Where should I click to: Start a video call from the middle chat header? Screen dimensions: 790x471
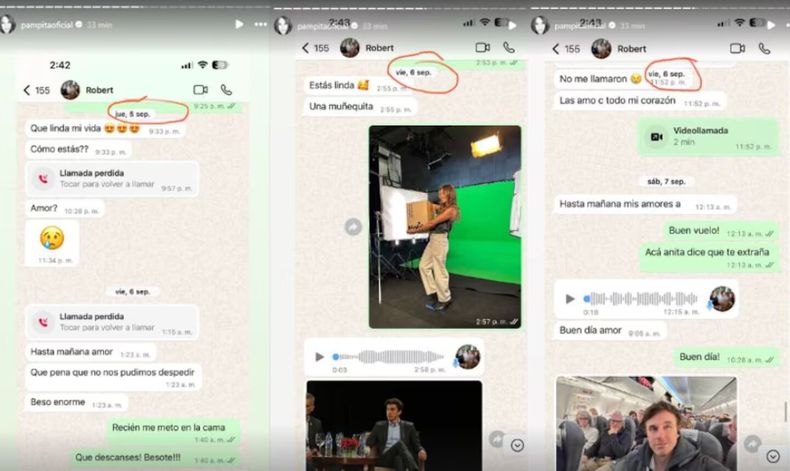(x=482, y=48)
